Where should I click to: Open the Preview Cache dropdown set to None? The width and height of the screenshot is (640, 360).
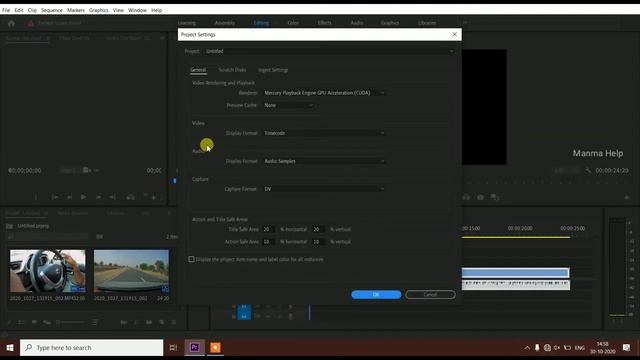click(288, 105)
